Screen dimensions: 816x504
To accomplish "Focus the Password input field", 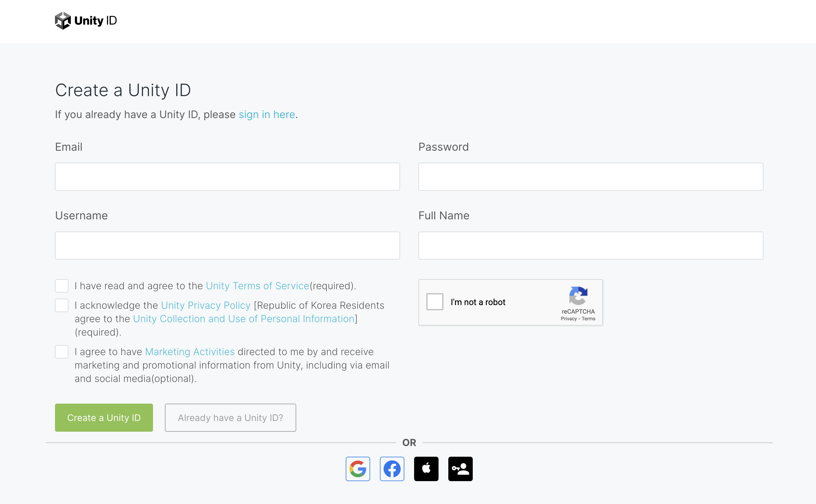I will 591,177.
